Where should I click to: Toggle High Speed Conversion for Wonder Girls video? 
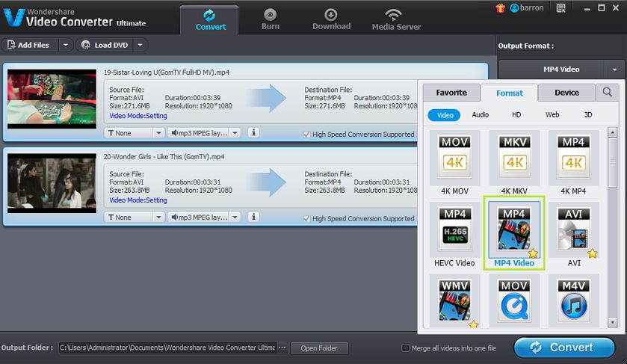[306, 219]
